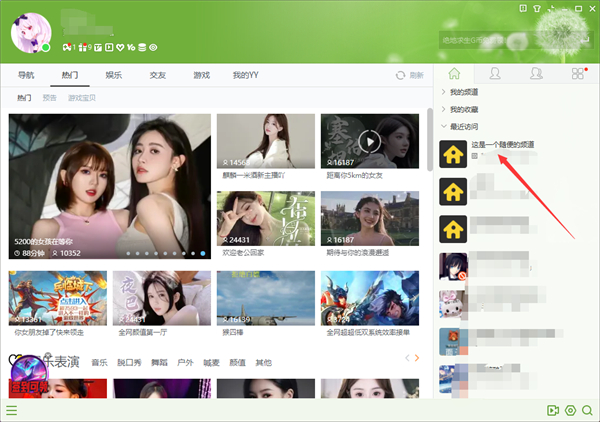Filter performances by 喊麦

point(211,362)
